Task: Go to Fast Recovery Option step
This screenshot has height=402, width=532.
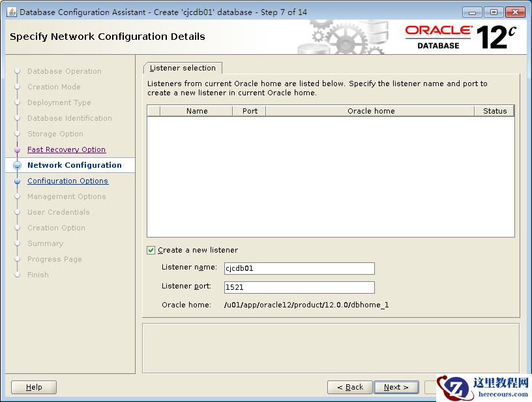Action: 66,149
